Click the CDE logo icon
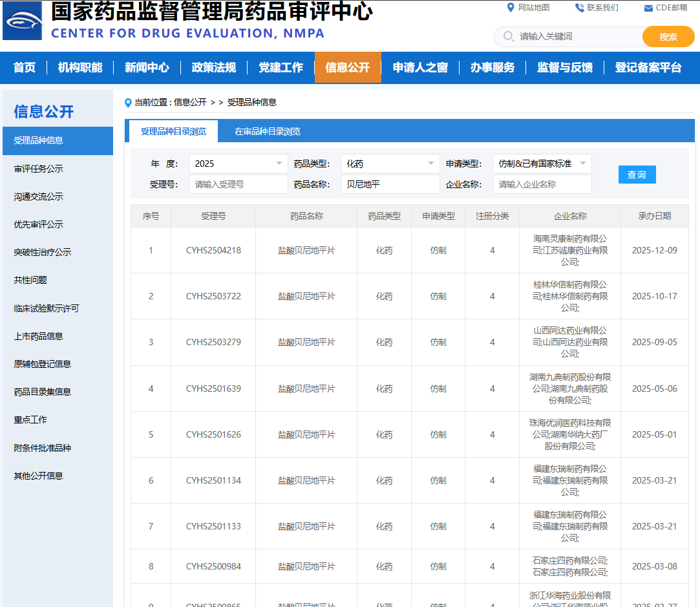700x607 pixels. point(23,21)
